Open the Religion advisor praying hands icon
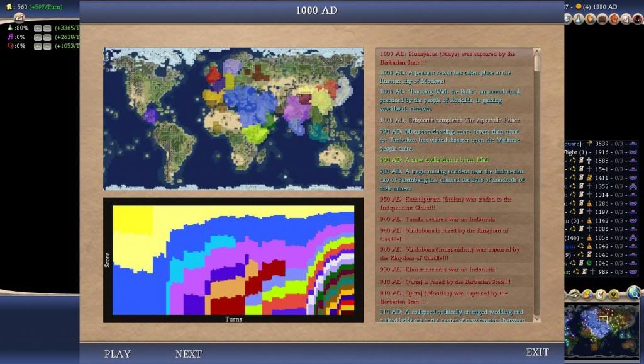 [x=590, y=19]
